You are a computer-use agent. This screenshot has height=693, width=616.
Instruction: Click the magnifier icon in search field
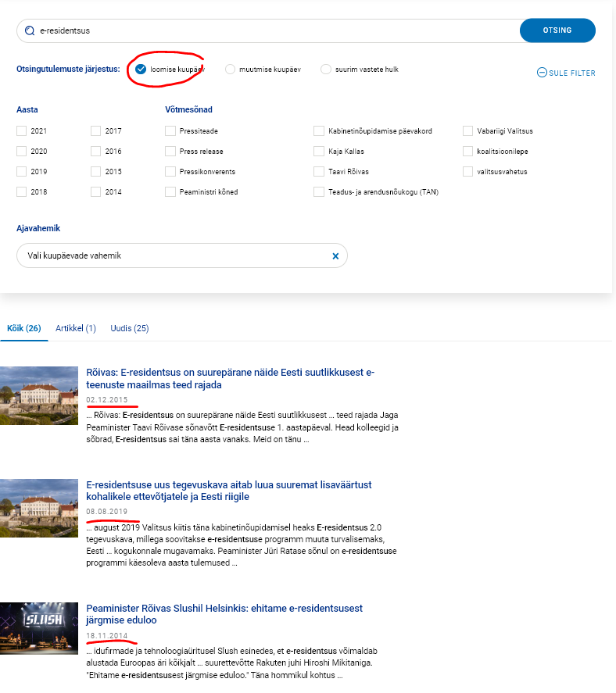click(30, 31)
